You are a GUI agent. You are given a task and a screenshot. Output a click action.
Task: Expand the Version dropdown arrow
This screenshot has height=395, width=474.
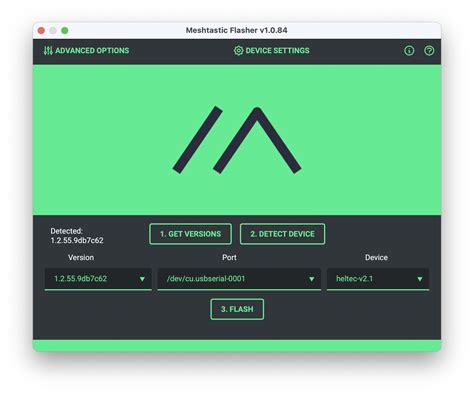pyautogui.click(x=142, y=279)
